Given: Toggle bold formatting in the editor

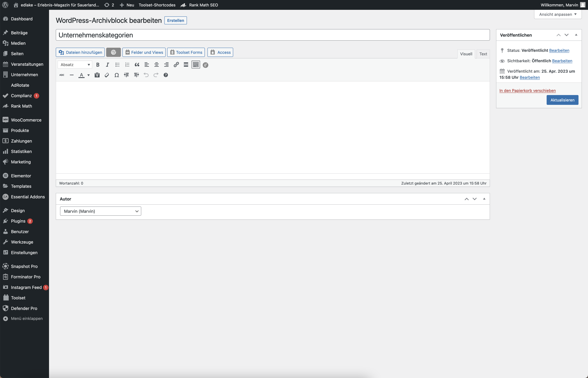Looking at the screenshot, I should coord(98,65).
